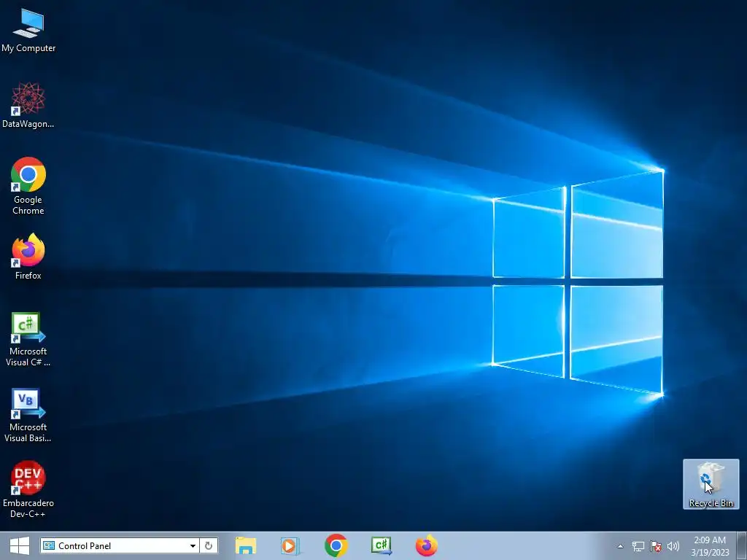This screenshot has width=747, height=560.
Task: Click the volume speaker tray icon
Action: click(x=673, y=546)
